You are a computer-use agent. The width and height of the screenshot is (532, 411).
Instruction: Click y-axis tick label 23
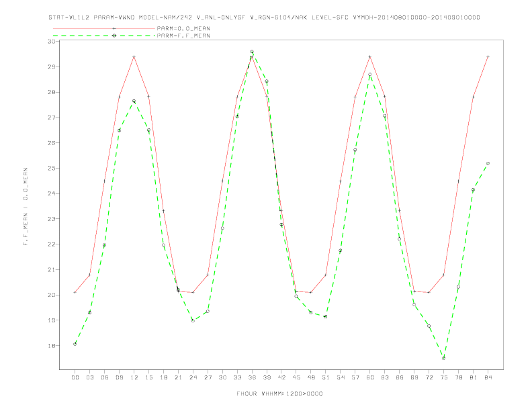(51, 219)
